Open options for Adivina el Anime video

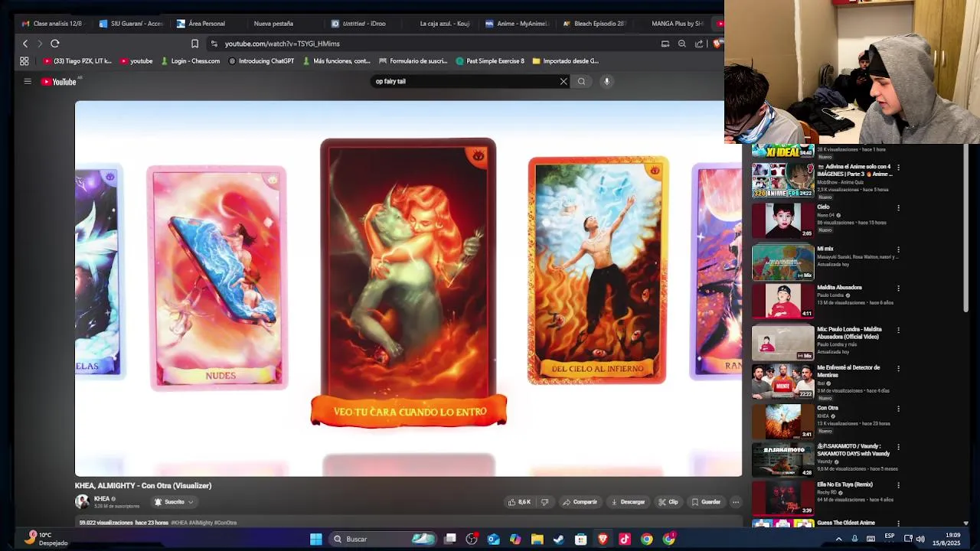tap(898, 167)
